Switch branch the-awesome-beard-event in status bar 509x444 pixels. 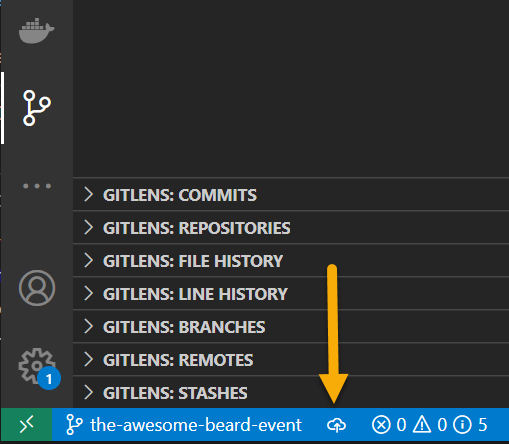(184, 425)
